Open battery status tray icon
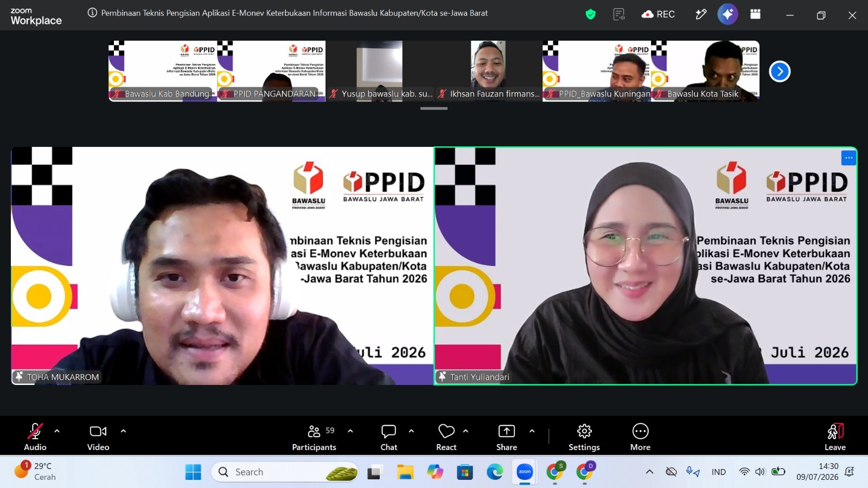Image resolution: width=868 pixels, height=488 pixels. [x=778, y=472]
